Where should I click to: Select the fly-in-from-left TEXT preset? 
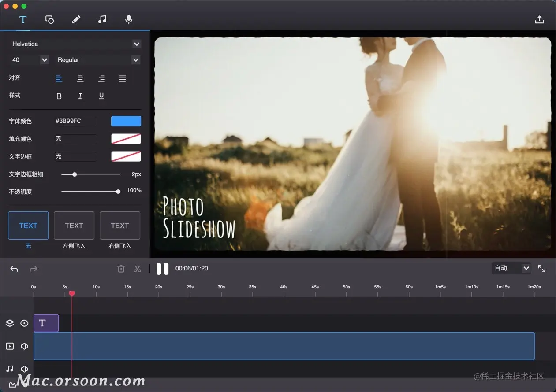tap(74, 226)
